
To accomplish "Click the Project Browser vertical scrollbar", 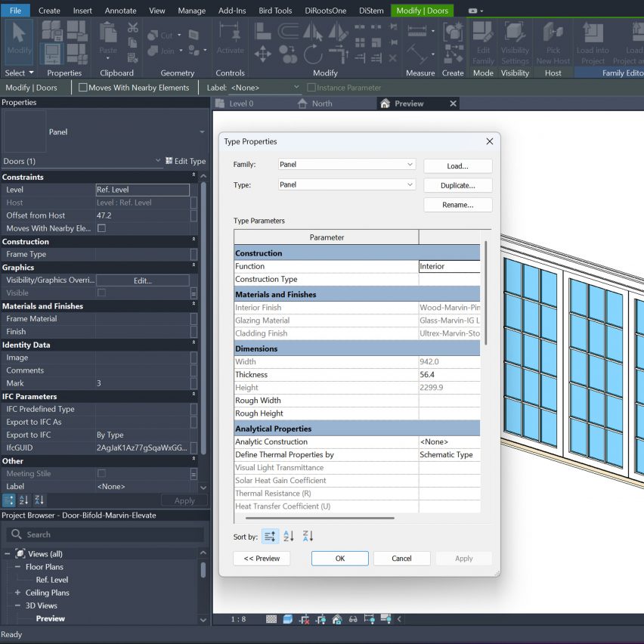I will click(203, 570).
